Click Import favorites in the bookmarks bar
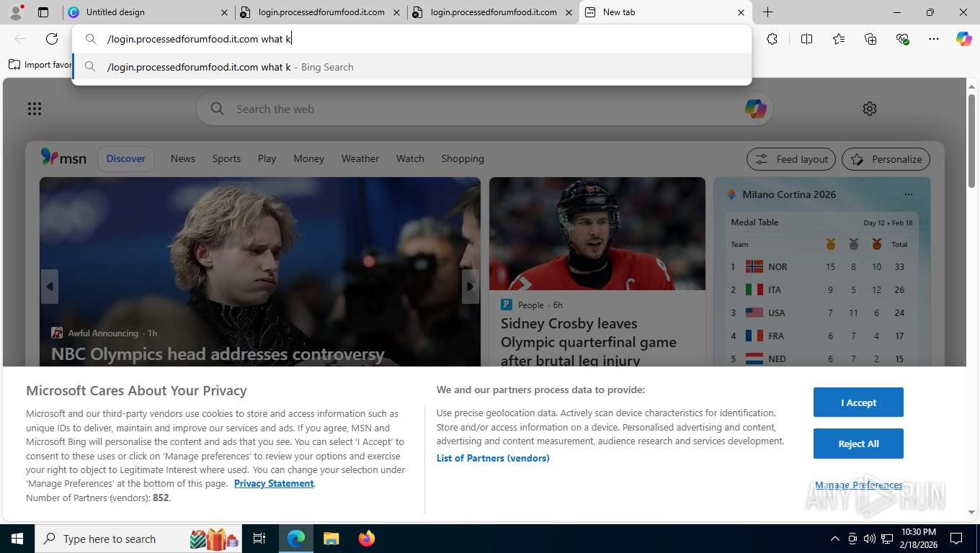The image size is (980, 553). (x=40, y=65)
